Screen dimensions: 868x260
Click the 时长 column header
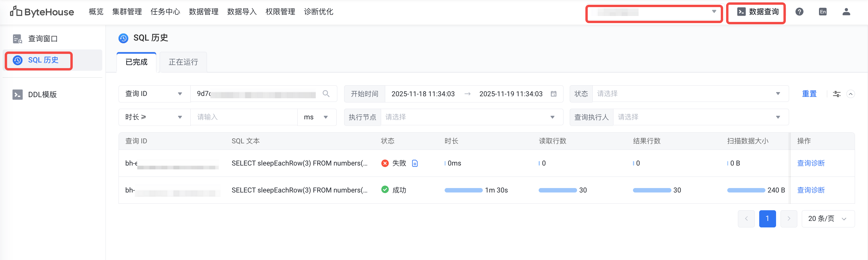[451, 141]
